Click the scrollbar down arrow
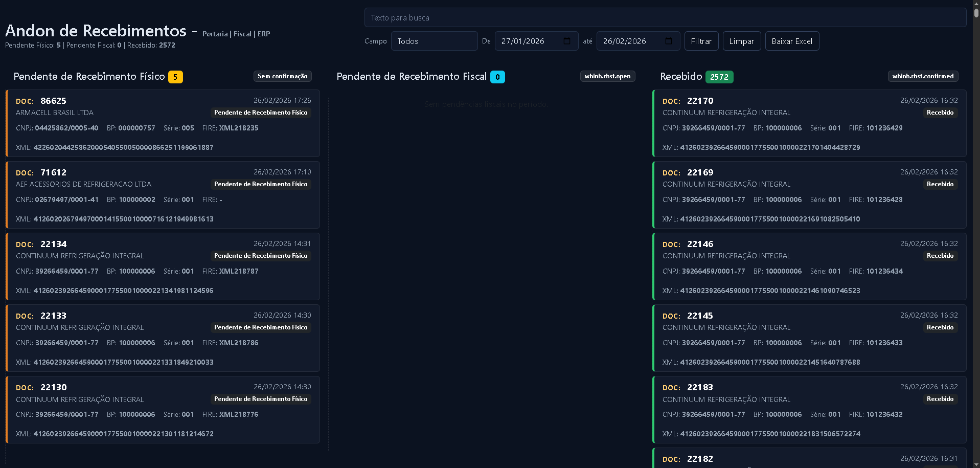Image resolution: width=980 pixels, height=468 pixels. (975, 463)
